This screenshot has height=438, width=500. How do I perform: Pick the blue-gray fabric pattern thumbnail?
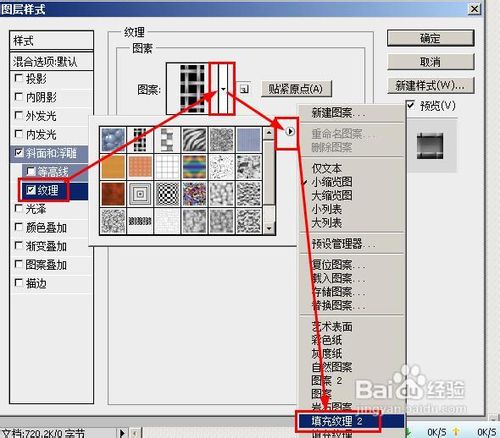tap(249, 140)
